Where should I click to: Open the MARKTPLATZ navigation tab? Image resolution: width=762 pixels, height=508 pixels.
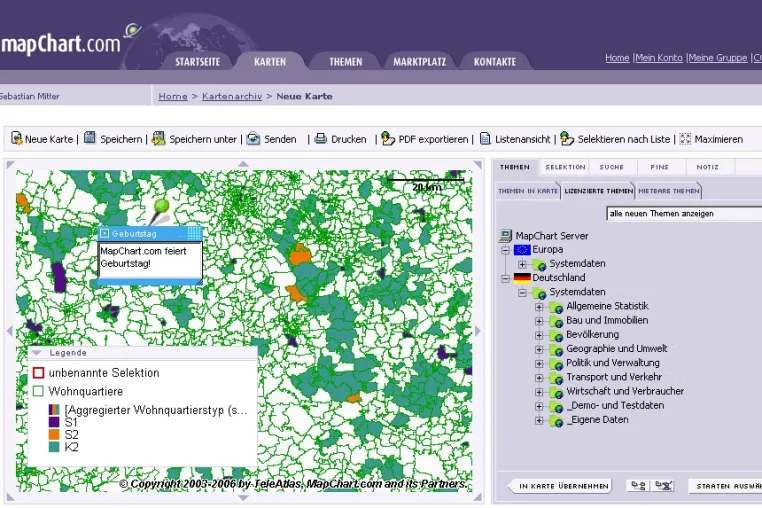tap(419, 62)
